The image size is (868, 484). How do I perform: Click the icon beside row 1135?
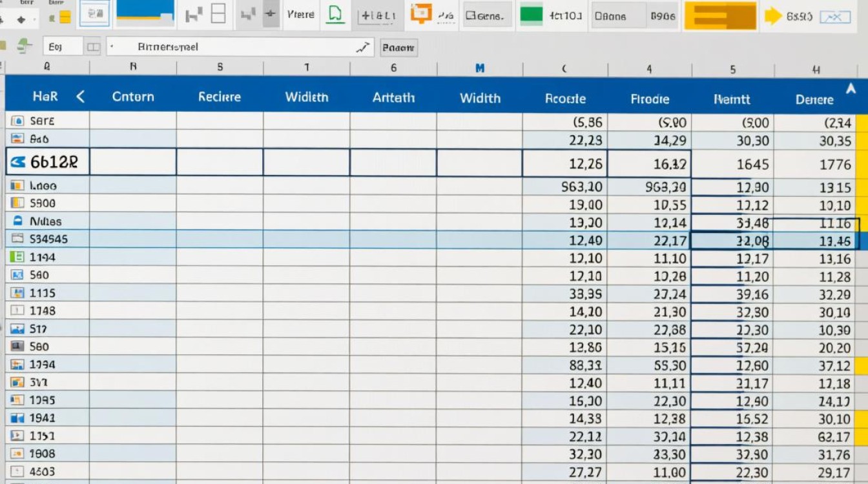(x=17, y=293)
